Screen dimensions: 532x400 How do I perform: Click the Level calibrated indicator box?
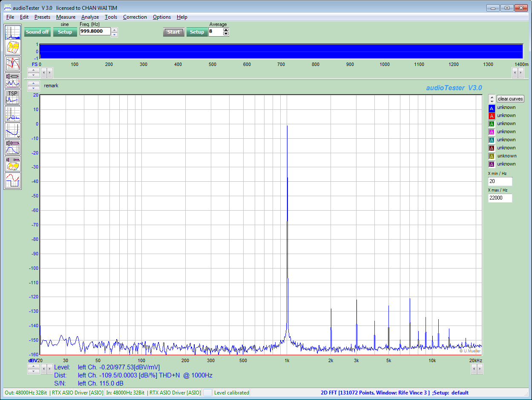point(207,393)
